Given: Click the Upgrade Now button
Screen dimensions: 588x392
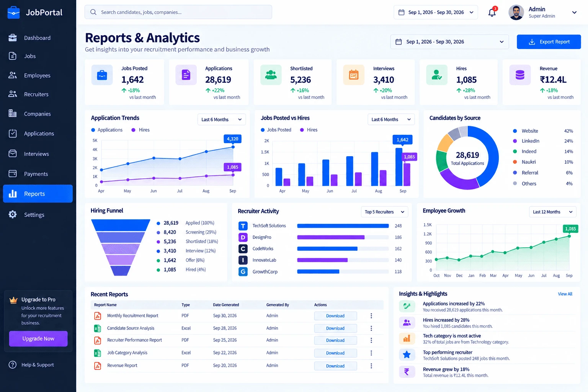Looking at the screenshot, I should (38, 339).
